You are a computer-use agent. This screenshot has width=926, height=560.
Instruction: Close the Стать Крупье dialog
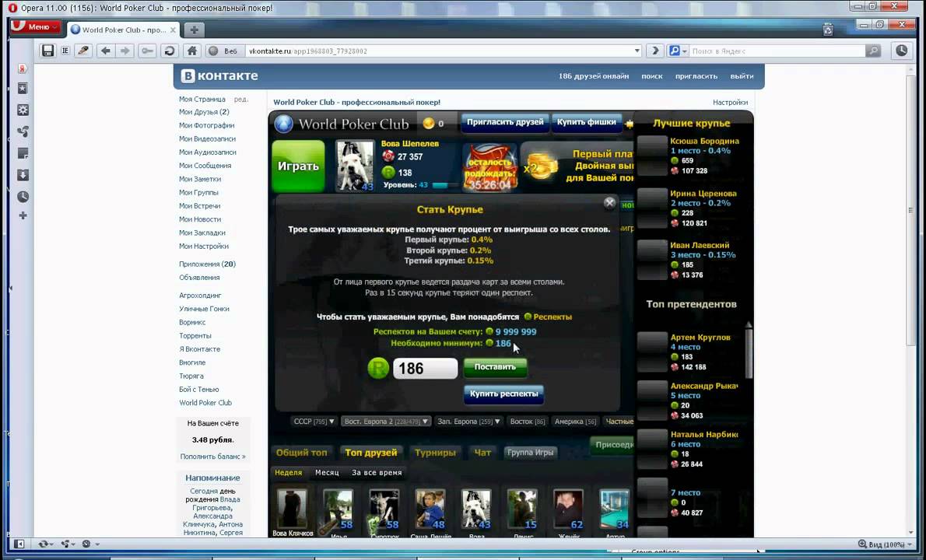pos(609,203)
